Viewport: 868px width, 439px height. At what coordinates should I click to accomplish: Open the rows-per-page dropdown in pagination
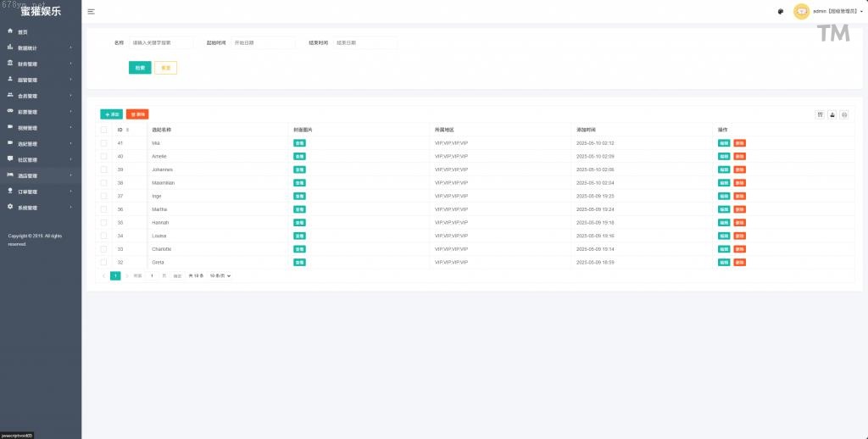point(220,275)
